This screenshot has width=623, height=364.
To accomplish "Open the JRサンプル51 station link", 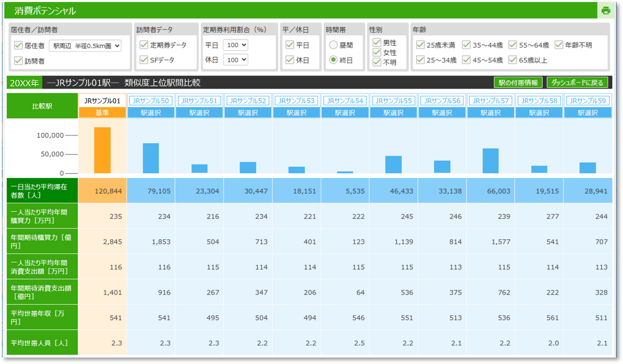I will [x=199, y=101].
